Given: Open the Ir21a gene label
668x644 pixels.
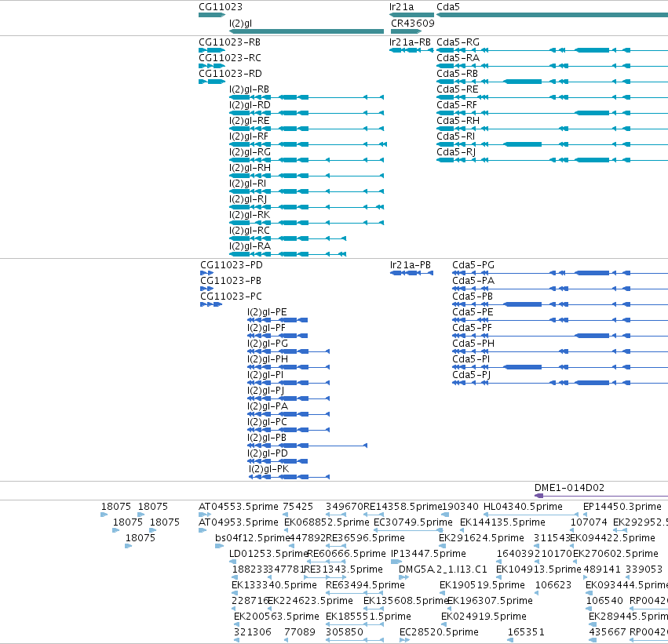Looking at the screenshot, I should (401, 7).
